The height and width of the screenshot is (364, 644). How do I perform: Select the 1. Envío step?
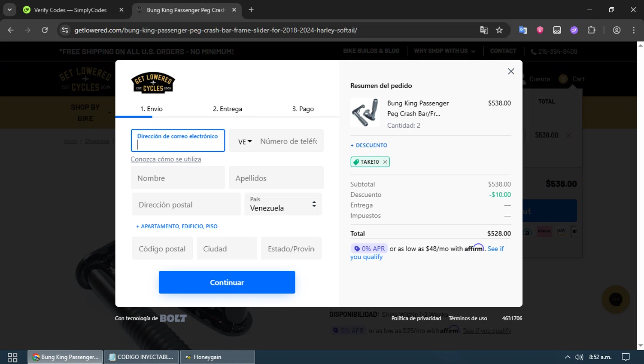coord(152,109)
